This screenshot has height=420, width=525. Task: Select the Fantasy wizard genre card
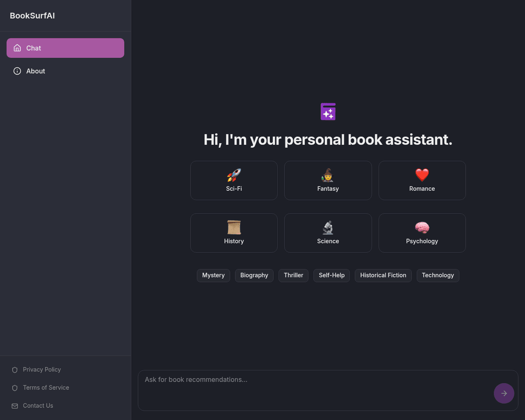click(x=328, y=181)
